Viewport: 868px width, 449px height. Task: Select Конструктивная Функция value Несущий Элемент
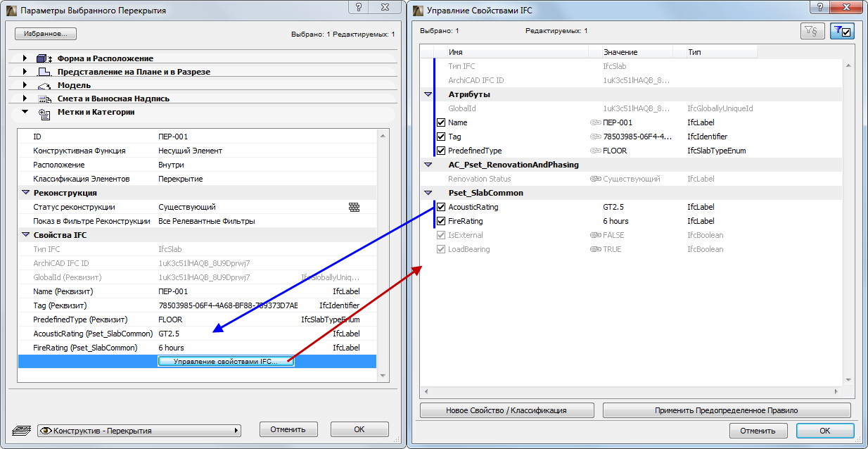(190, 151)
